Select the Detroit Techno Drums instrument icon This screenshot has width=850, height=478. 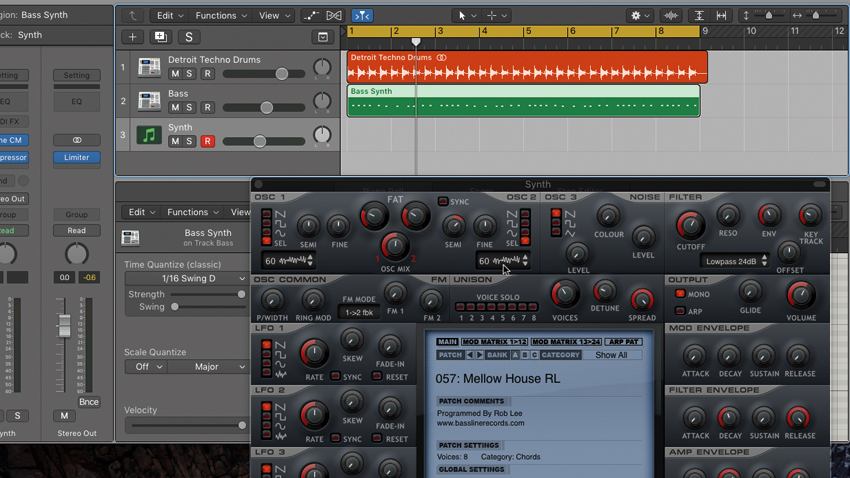click(x=149, y=67)
